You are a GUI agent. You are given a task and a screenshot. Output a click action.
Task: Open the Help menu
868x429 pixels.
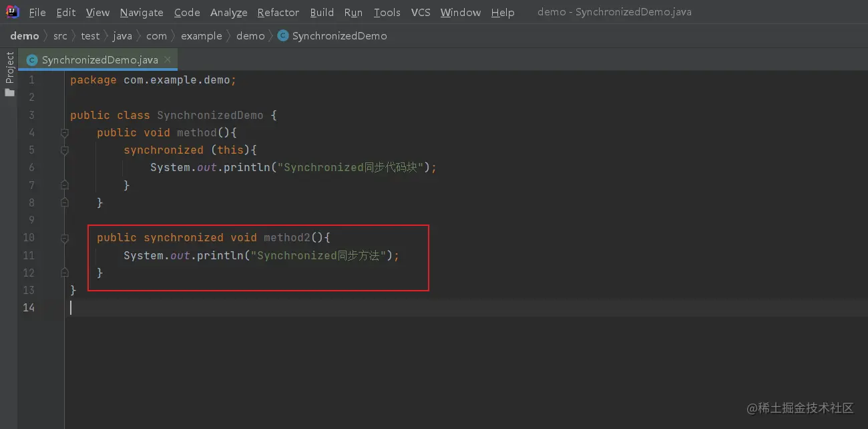pyautogui.click(x=503, y=13)
